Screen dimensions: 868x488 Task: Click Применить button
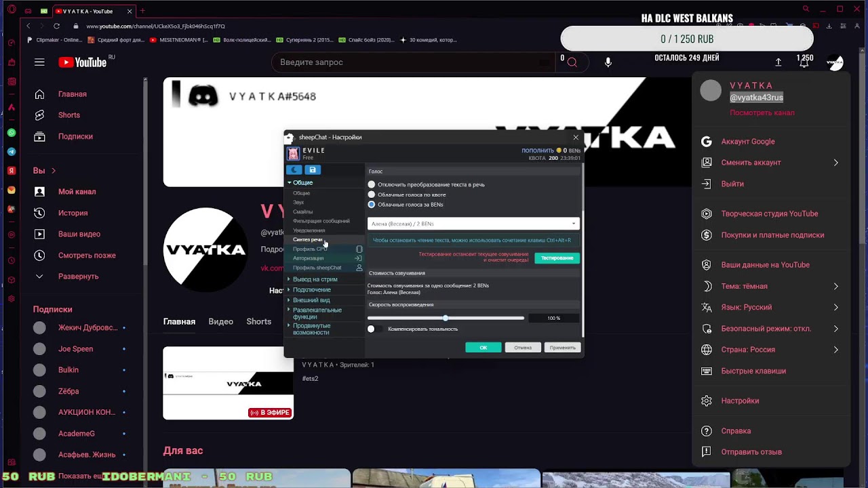562,348
